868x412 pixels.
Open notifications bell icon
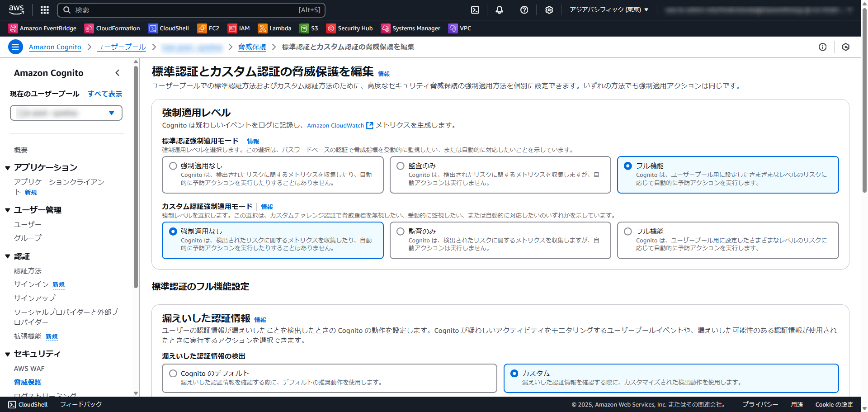tap(499, 10)
